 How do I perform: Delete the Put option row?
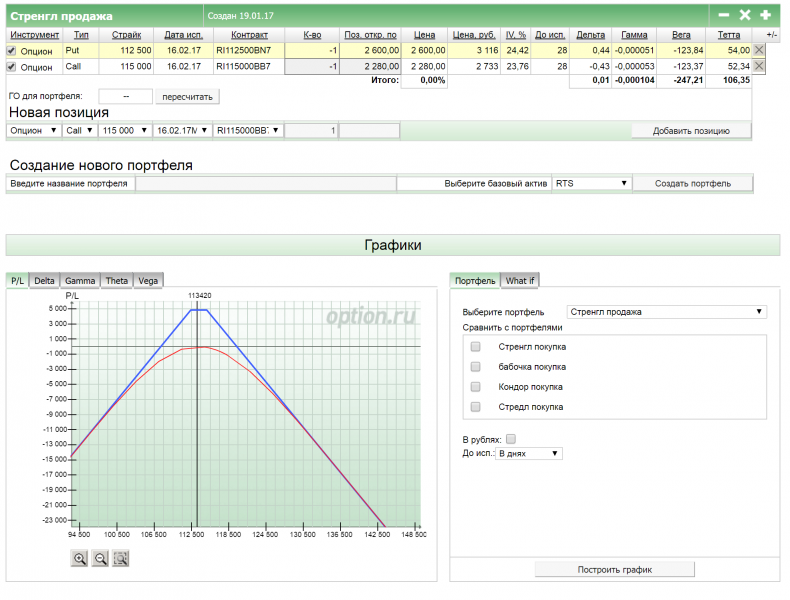click(758, 50)
